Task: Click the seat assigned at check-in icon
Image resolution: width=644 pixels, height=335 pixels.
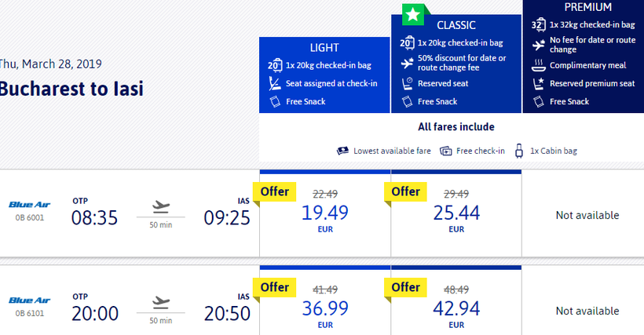Action: [275, 83]
